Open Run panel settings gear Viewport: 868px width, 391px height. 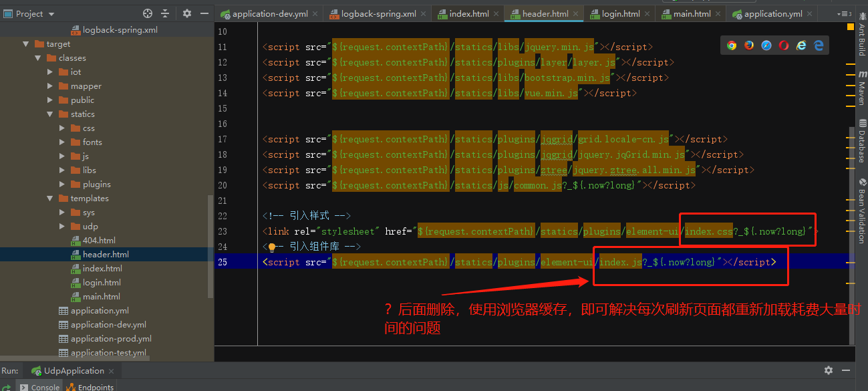[829, 370]
